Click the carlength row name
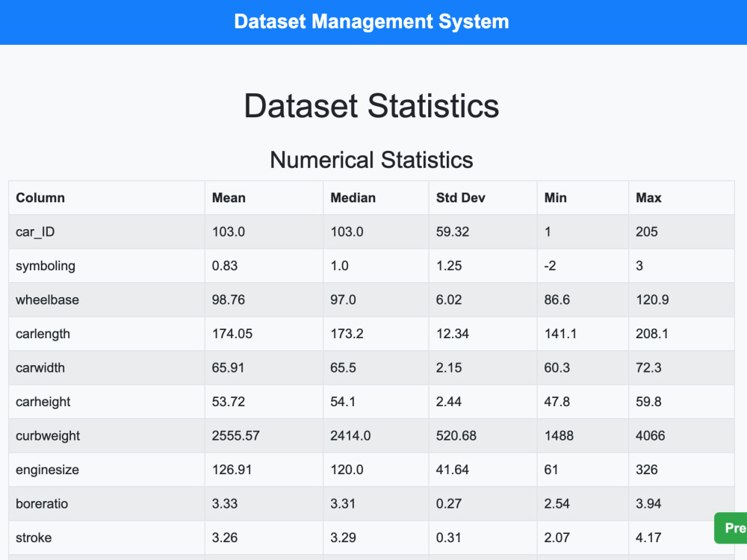This screenshot has width=747, height=560. [43, 334]
